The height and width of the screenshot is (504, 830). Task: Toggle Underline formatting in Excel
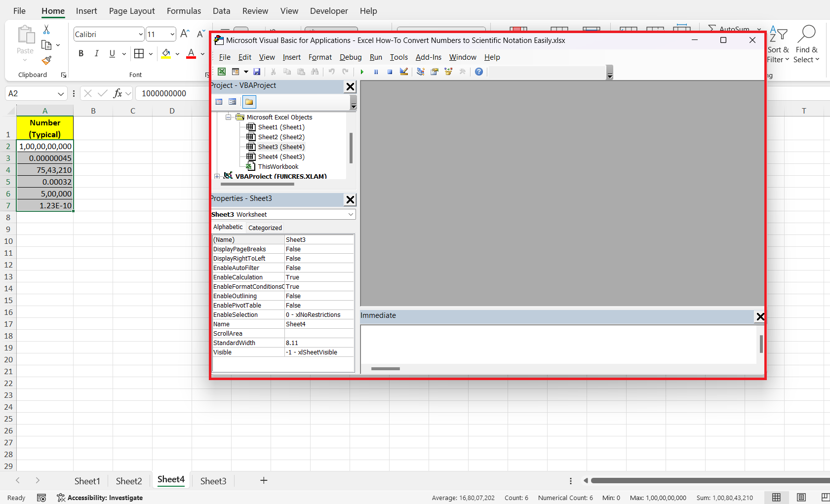(112, 53)
